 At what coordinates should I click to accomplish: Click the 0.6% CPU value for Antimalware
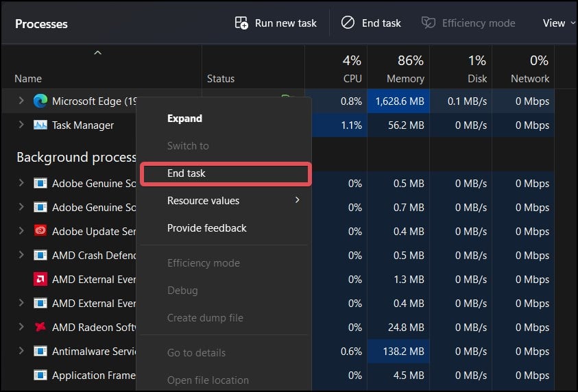click(x=351, y=351)
